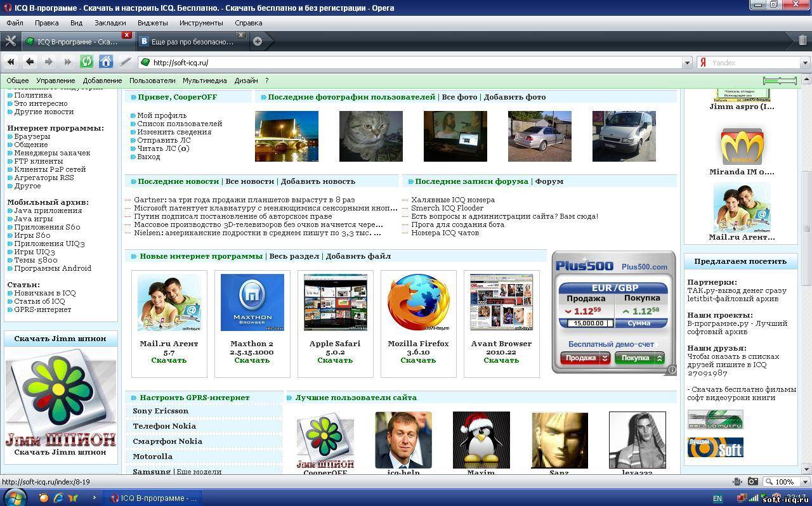Image resolution: width=812 pixels, height=506 pixels.
Task: Reload the page with green refresh icon
Action: (87, 62)
